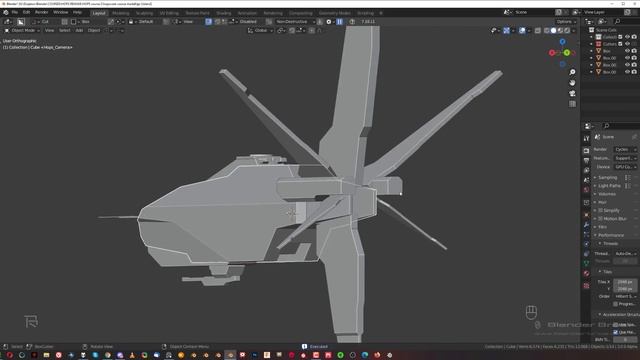Enable the Simplify checkbox
The image size is (640, 360).
[600, 210]
